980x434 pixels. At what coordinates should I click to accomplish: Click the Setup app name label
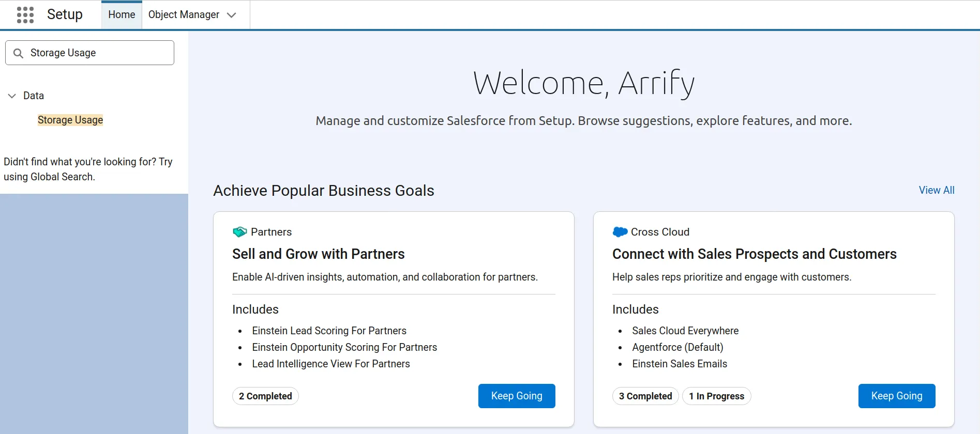pyautogui.click(x=65, y=14)
